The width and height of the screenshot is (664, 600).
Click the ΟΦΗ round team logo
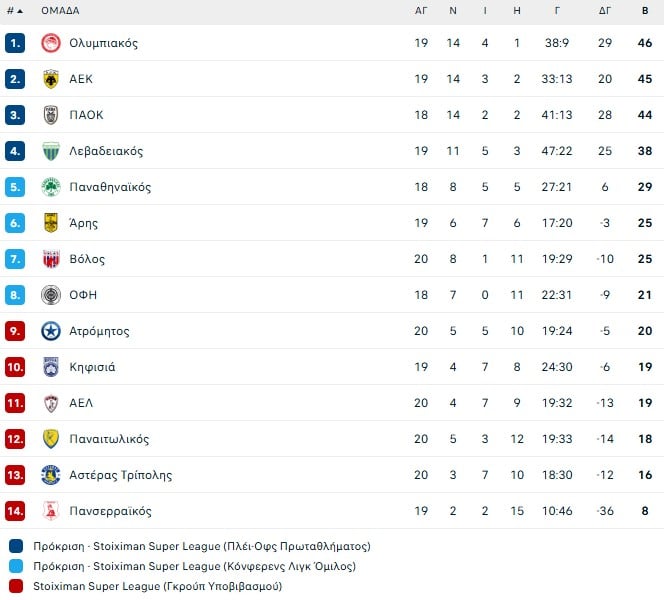[51, 295]
